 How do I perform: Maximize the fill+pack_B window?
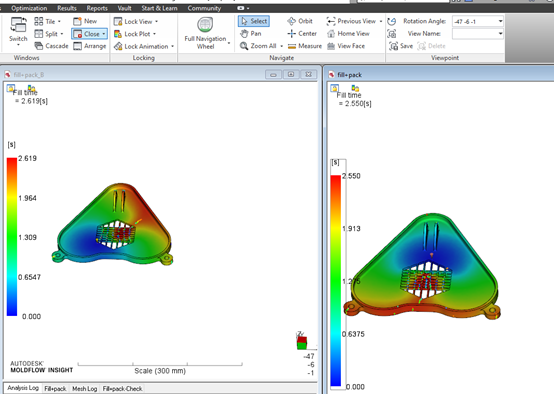pyautogui.click(x=291, y=75)
